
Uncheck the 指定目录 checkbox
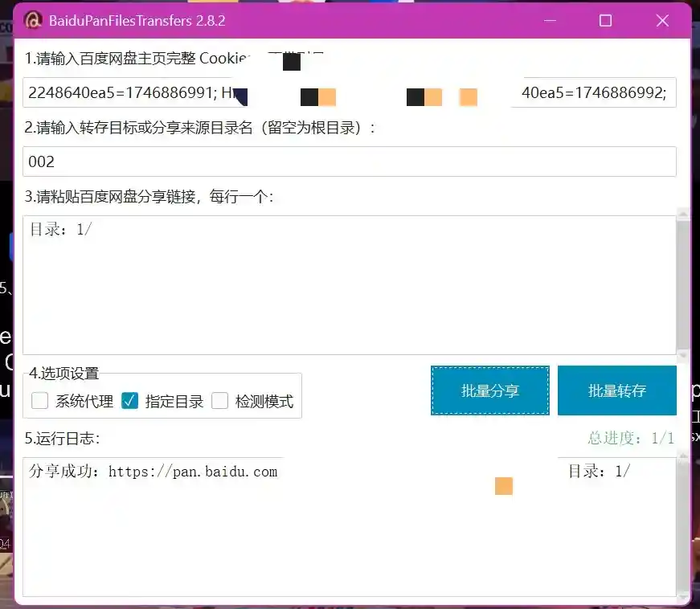(130, 401)
